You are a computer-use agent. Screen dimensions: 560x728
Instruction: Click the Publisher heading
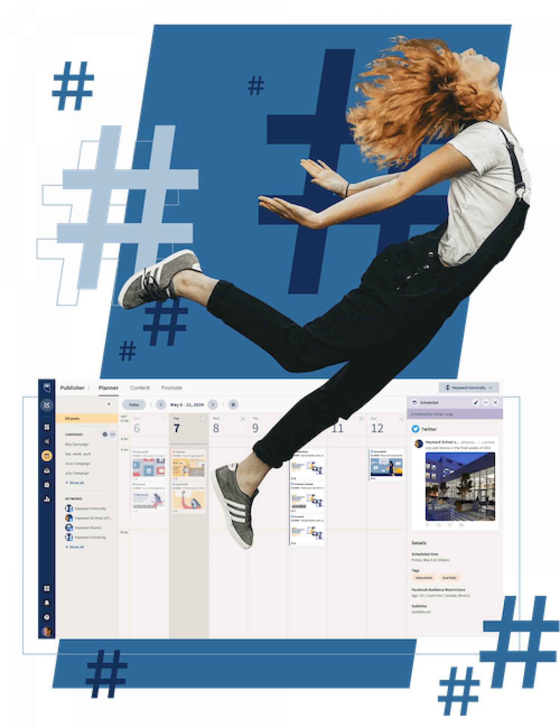click(72, 388)
